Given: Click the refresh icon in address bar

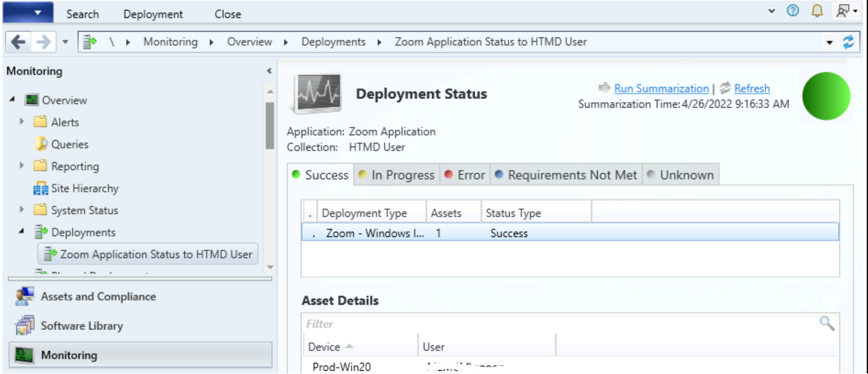Looking at the screenshot, I should (848, 42).
